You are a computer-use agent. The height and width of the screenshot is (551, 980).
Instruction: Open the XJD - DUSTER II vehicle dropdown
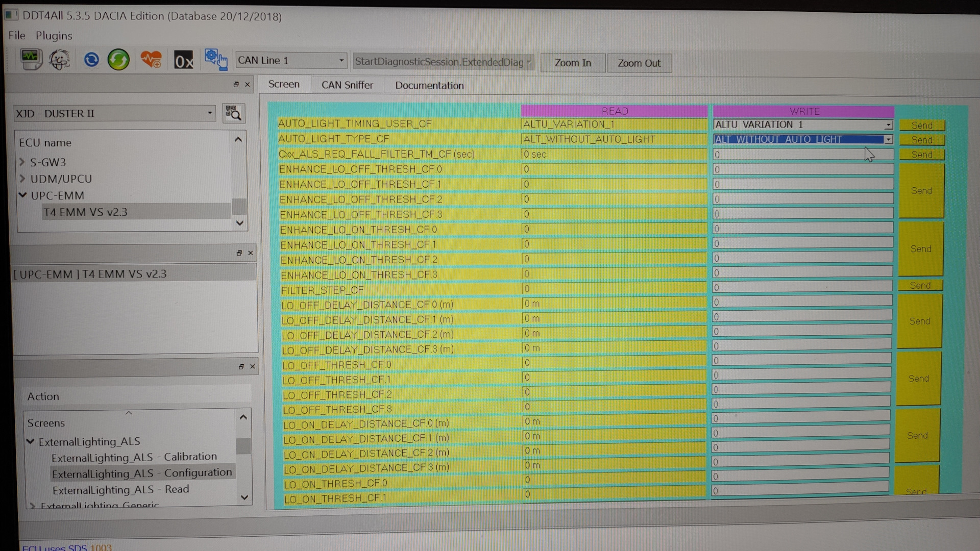[114, 113]
